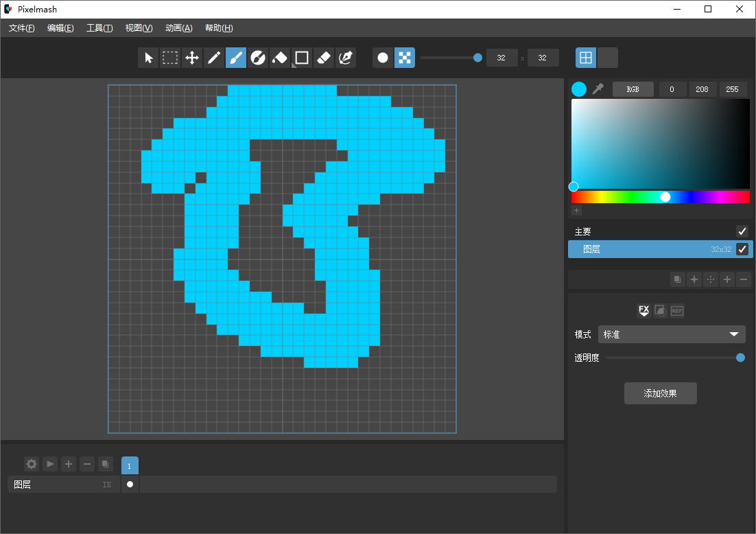Select the 图层 timeline track label
The width and height of the screenshot is (756, 534).
tap(22, 485)
